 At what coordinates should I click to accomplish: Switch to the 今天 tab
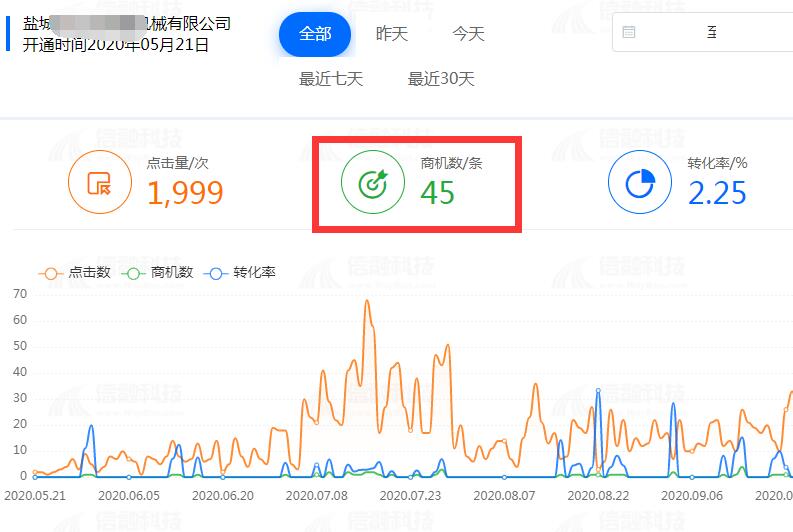click(468, 34)
